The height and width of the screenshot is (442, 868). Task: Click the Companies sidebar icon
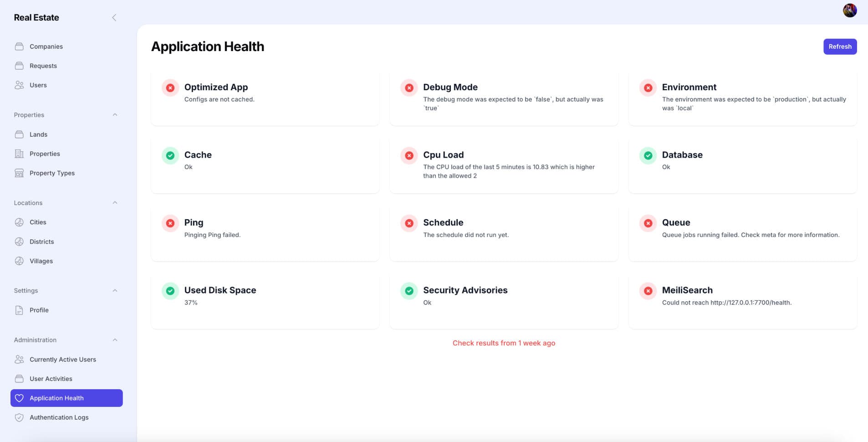click(x=19, y=46)
